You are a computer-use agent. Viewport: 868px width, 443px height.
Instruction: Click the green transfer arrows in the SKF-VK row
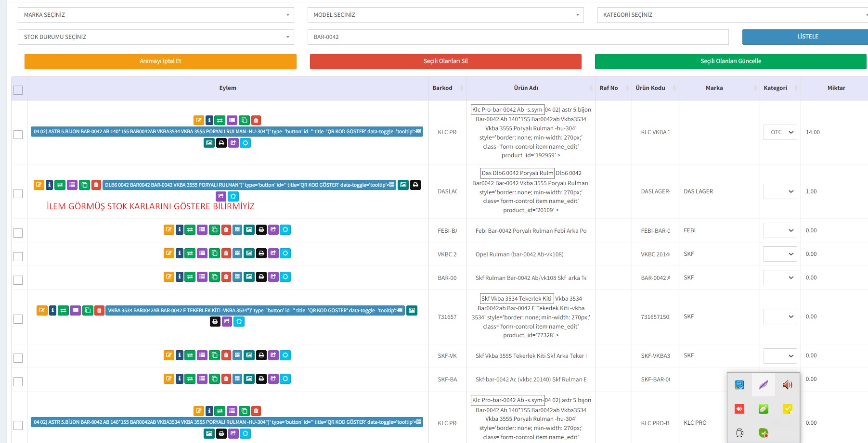(190, 355)
